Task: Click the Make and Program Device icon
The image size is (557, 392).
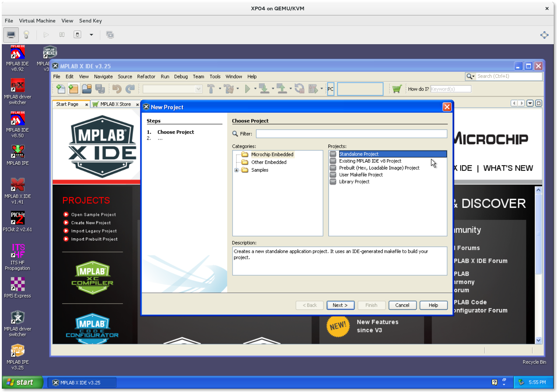Action: (265, 89)
